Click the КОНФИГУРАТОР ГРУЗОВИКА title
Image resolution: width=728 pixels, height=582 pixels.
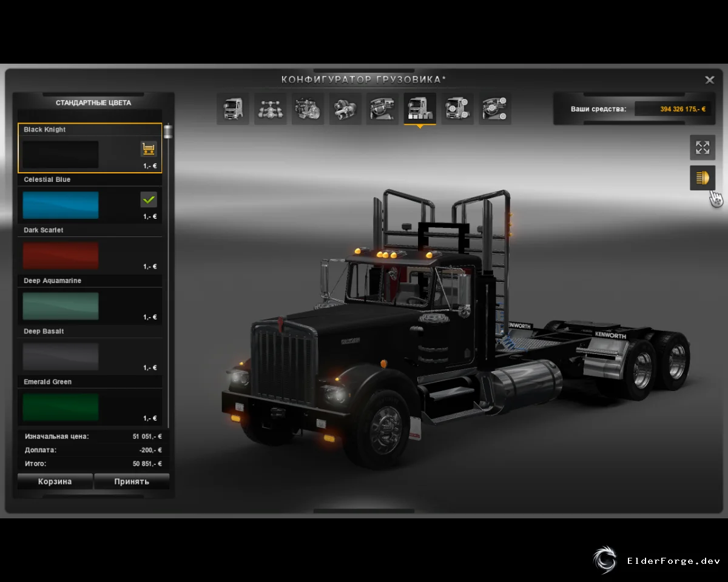364,80
